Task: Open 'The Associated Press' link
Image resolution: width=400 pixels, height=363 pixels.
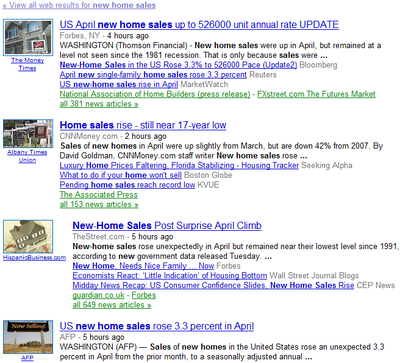Action: click(x=99, y=195)
